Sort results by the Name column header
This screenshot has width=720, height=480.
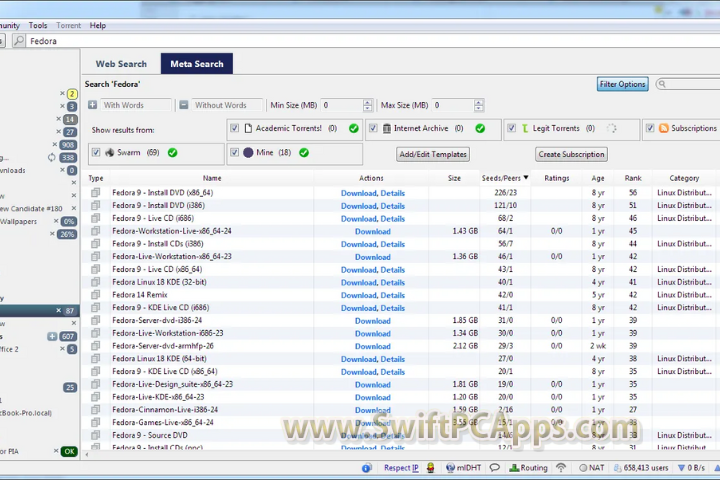tap(212, 178)
